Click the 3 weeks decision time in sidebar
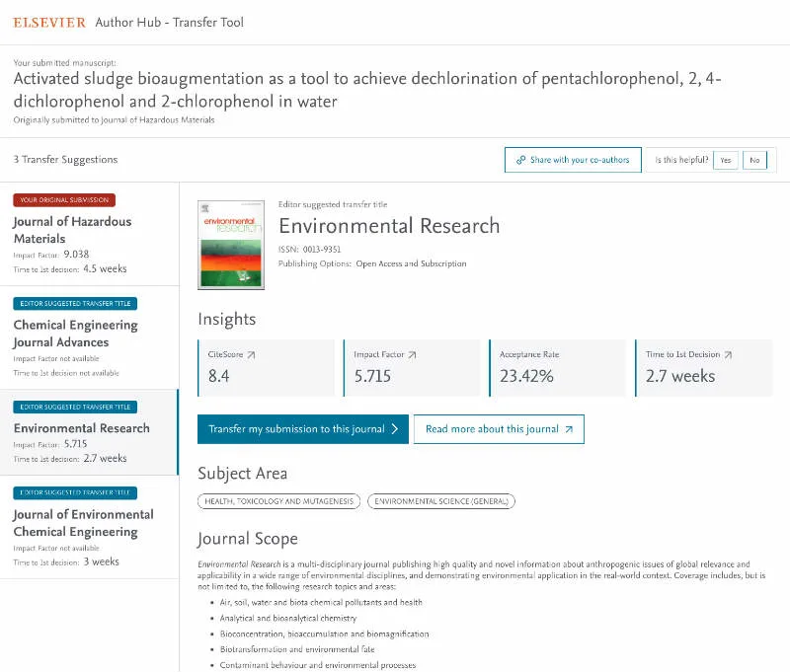 (102, 561)
